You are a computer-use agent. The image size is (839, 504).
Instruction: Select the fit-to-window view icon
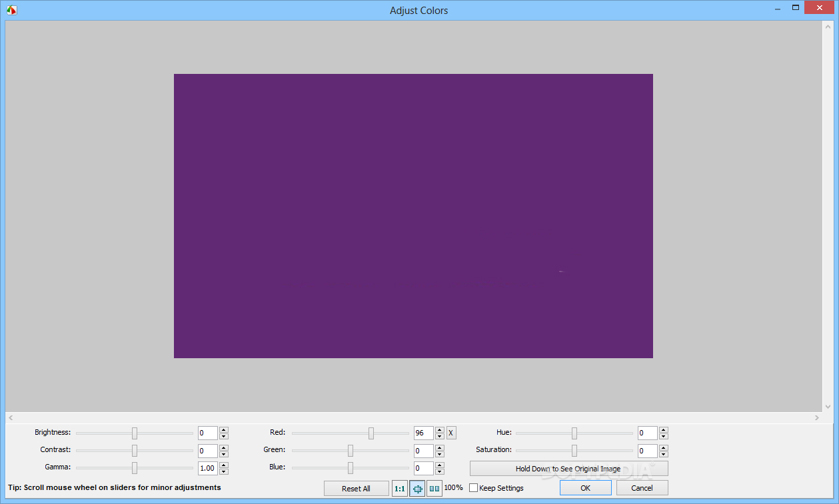tap(417, 488)
